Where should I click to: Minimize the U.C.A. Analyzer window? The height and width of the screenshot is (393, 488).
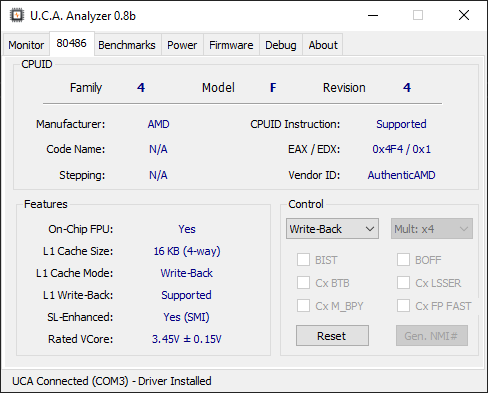[373, 15]
